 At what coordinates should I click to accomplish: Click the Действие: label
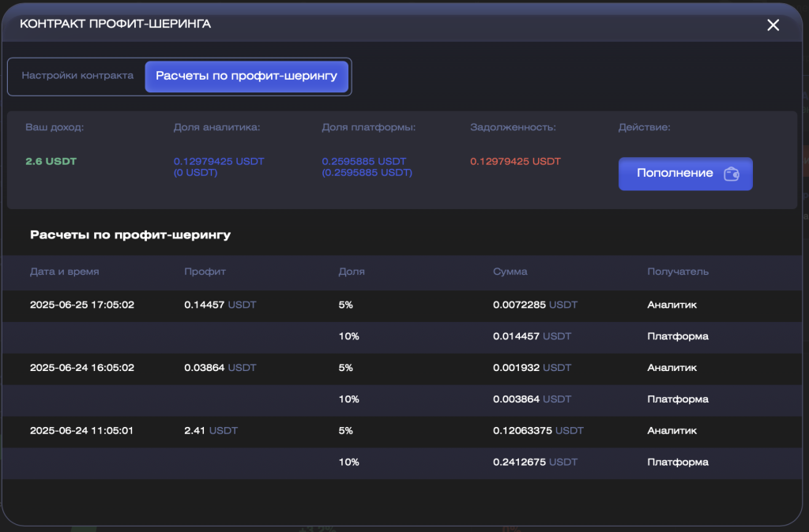pyautogui.click(x=645, y=127)
